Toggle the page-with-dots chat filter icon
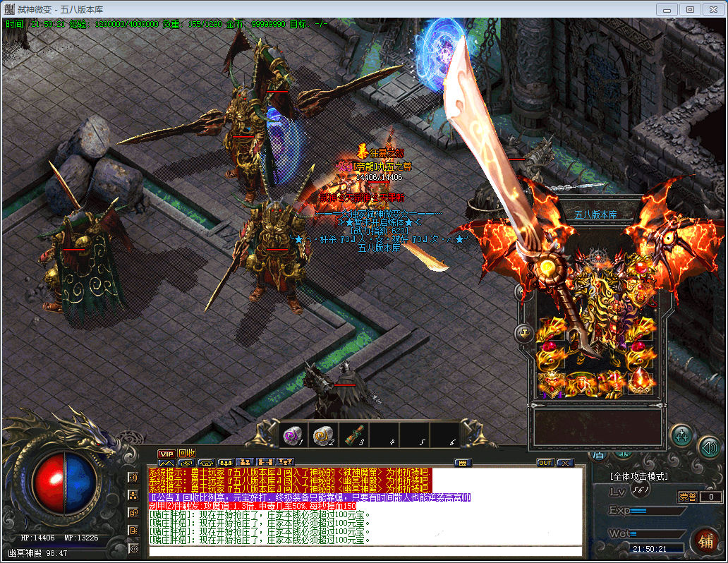 click(133, 531)
